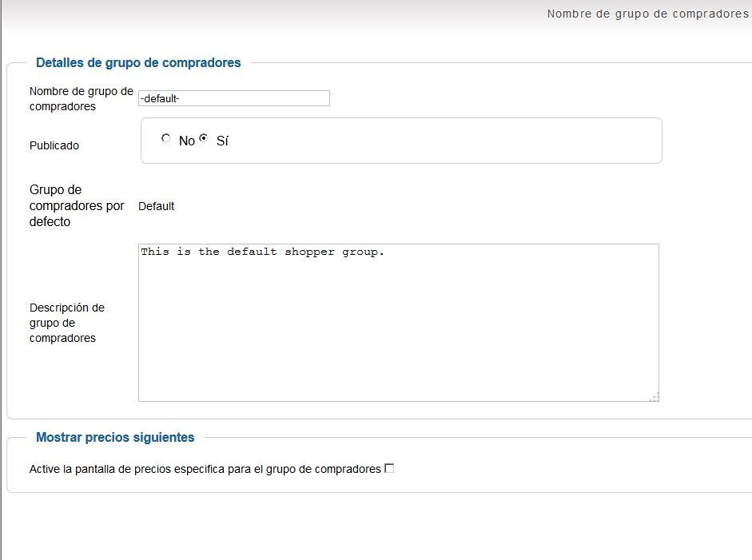The height and width of the screenshot is (560, 752).
Task: Click the 'Descripción de grupo de compradores' label
Action: [x=67, y=323]
